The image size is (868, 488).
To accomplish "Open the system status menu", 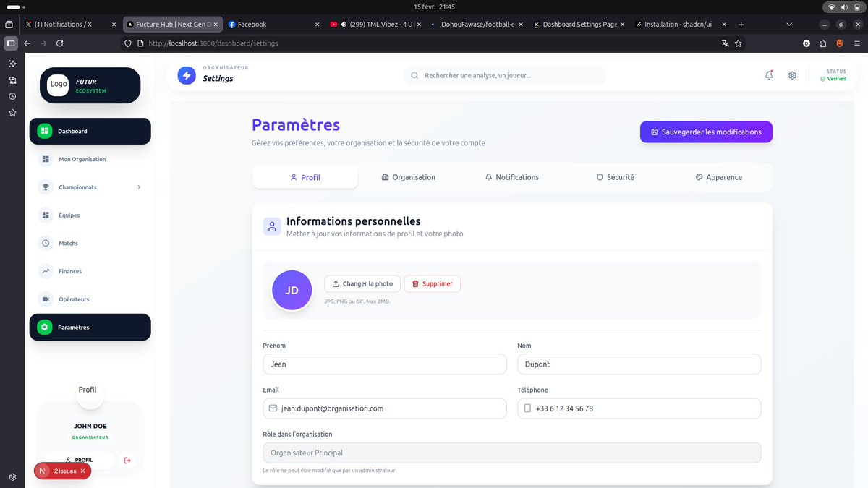I will 843,7.
